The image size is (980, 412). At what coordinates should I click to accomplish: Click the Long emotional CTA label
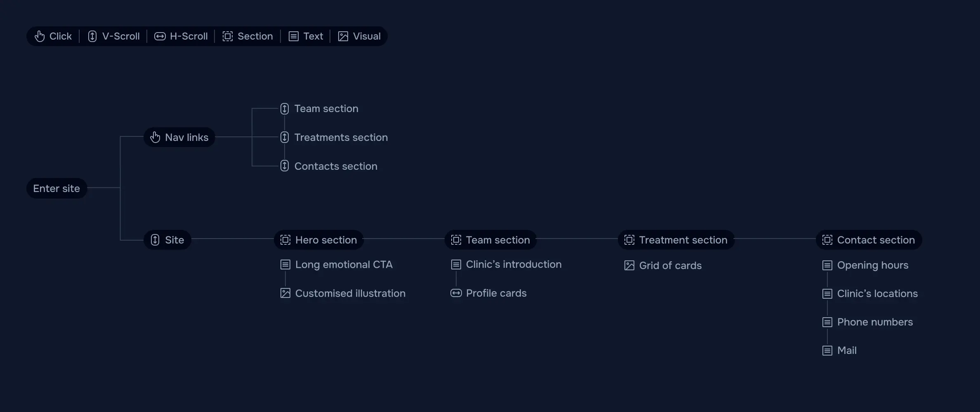coord(344,265)
